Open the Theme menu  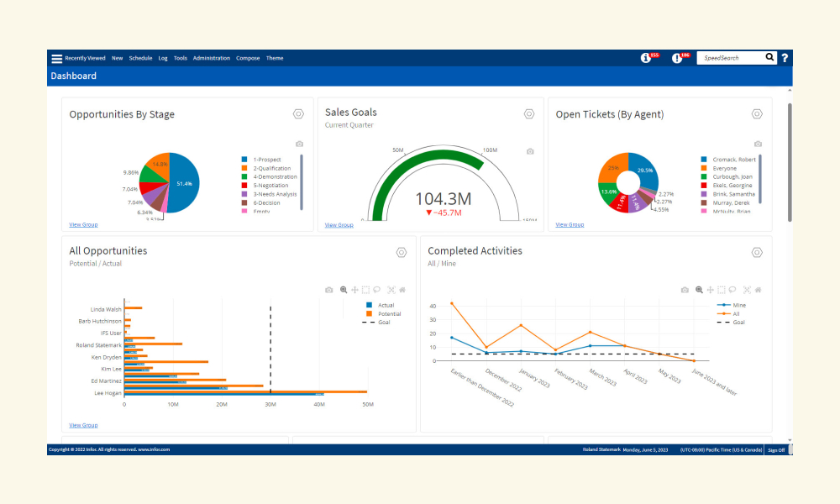275,58
